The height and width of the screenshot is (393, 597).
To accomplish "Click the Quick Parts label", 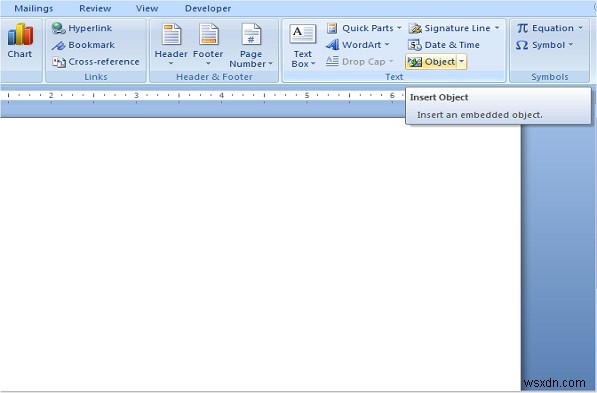I will pyautogui.click(x=368, y=28).
